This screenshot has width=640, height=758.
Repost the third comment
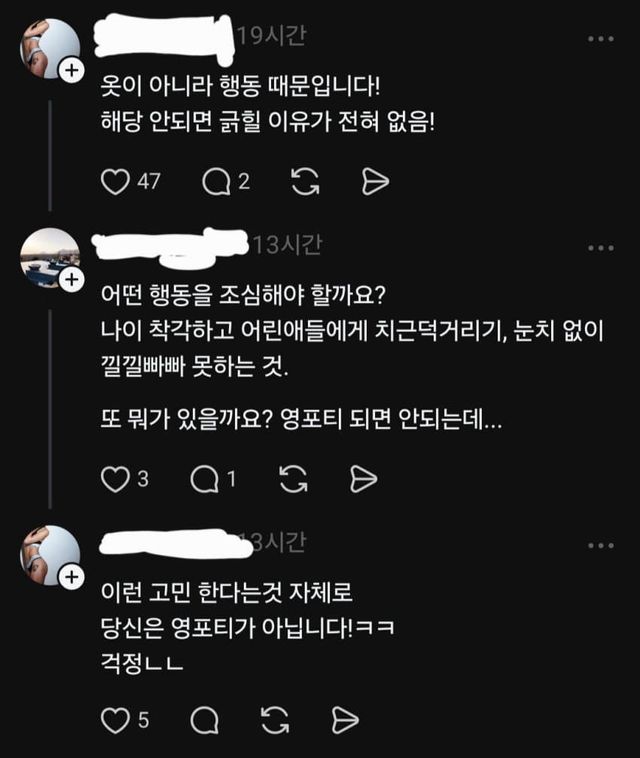[275, 719]
